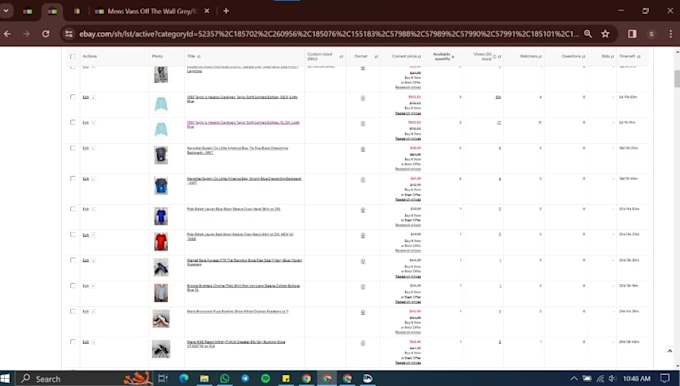The image size is (680, 386).
Task: Click Edit link for white/orange bowling shoes row
Action: 85,311
